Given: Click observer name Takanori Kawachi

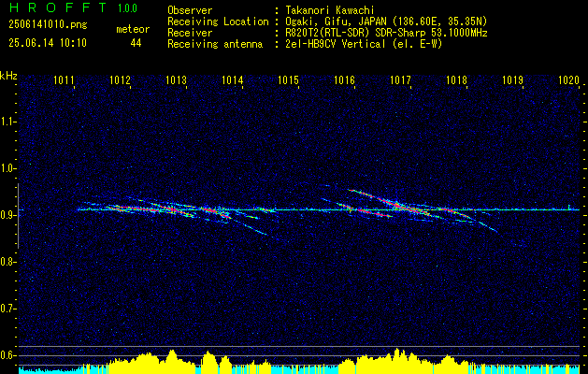Looking at the screenshot, I should click(x=330, y=10).
